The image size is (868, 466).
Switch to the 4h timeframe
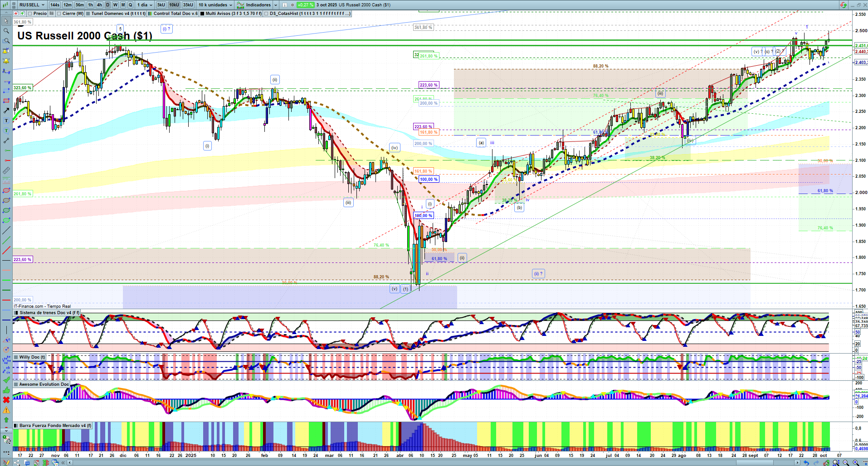pyautogui.click(x=99, y=5)
